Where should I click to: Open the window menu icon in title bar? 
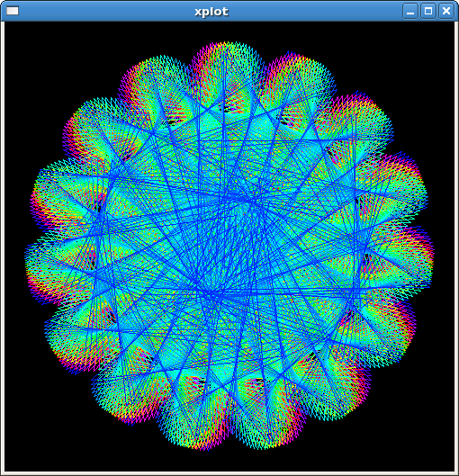13,11
